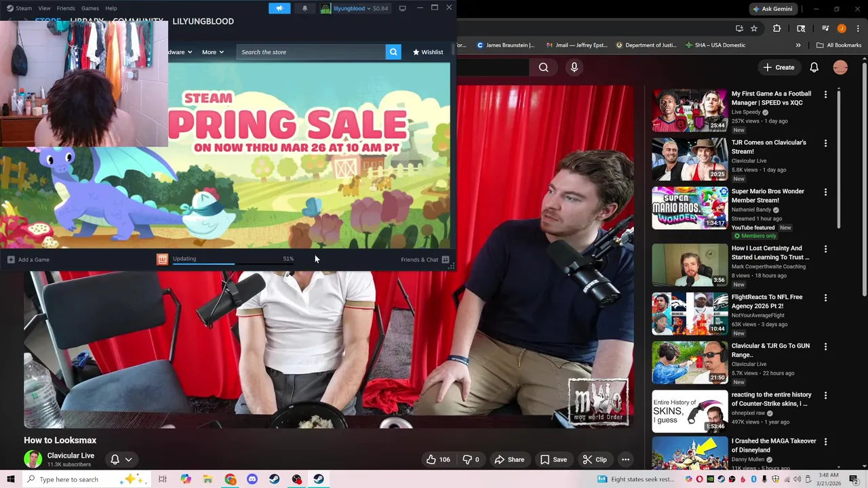Click the Steam store search magnifier button

(393, 52)
